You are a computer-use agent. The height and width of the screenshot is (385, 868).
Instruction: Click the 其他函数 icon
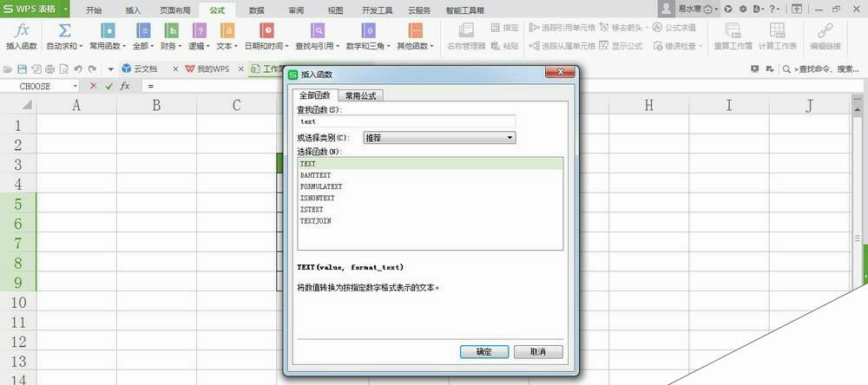(415, 30)
